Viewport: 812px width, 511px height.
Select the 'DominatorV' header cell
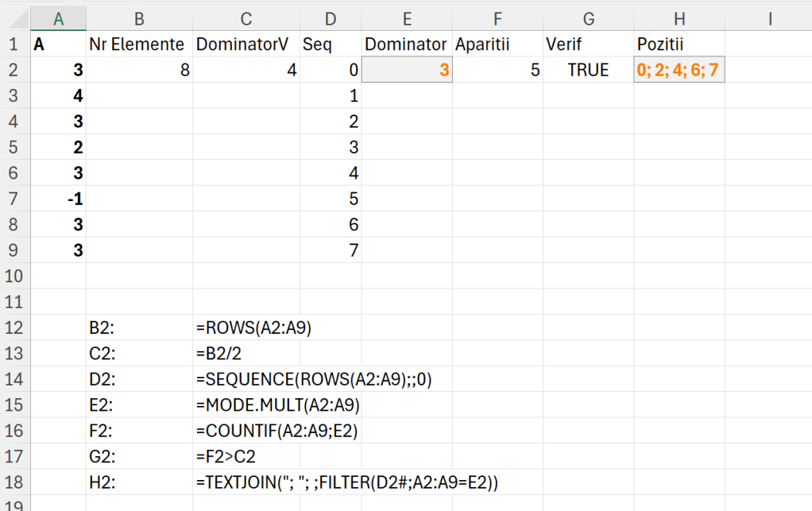coord(246,45)
